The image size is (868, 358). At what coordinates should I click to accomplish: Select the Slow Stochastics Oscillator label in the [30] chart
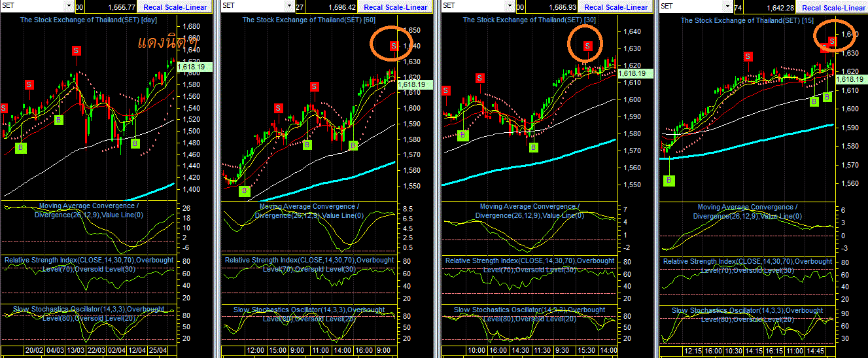[x=530, y=314]
